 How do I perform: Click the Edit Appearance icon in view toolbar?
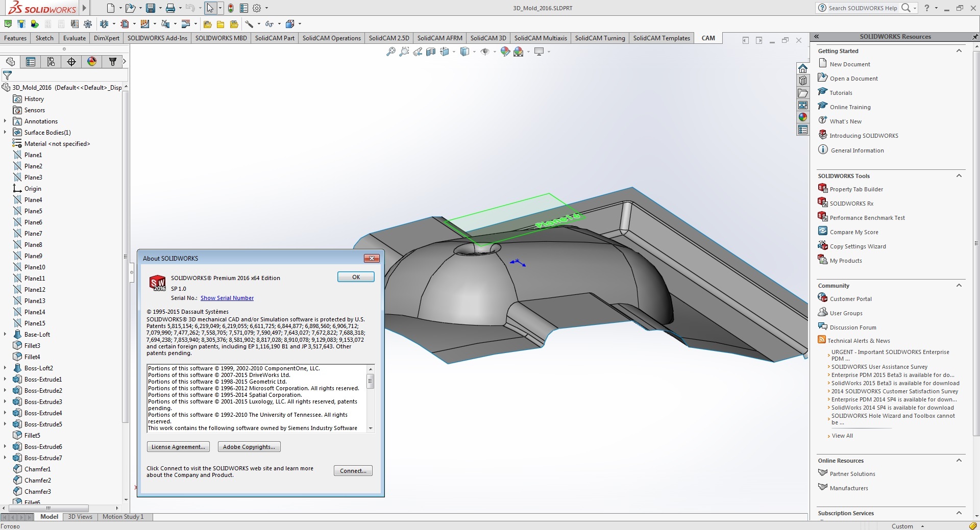tap(505, 52)
